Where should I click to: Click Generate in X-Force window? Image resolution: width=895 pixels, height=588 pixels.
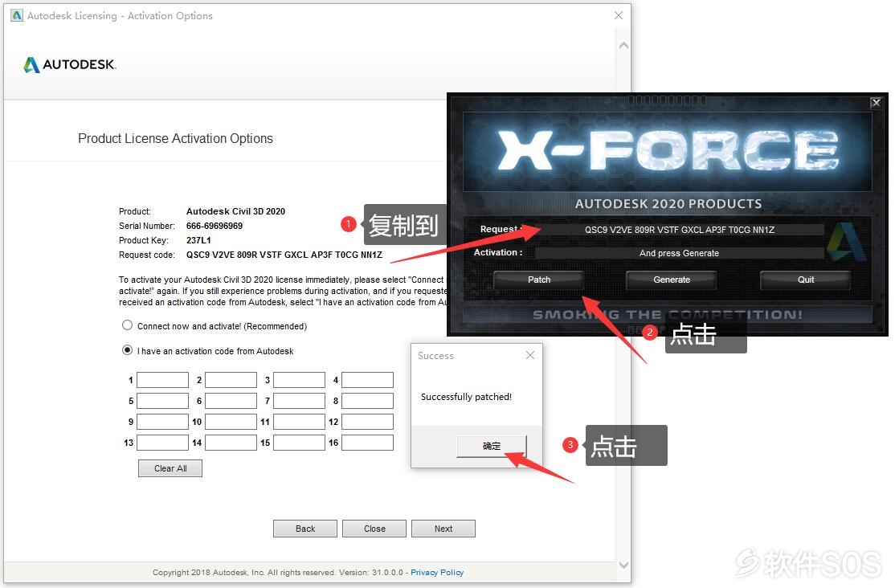(672, 280)
